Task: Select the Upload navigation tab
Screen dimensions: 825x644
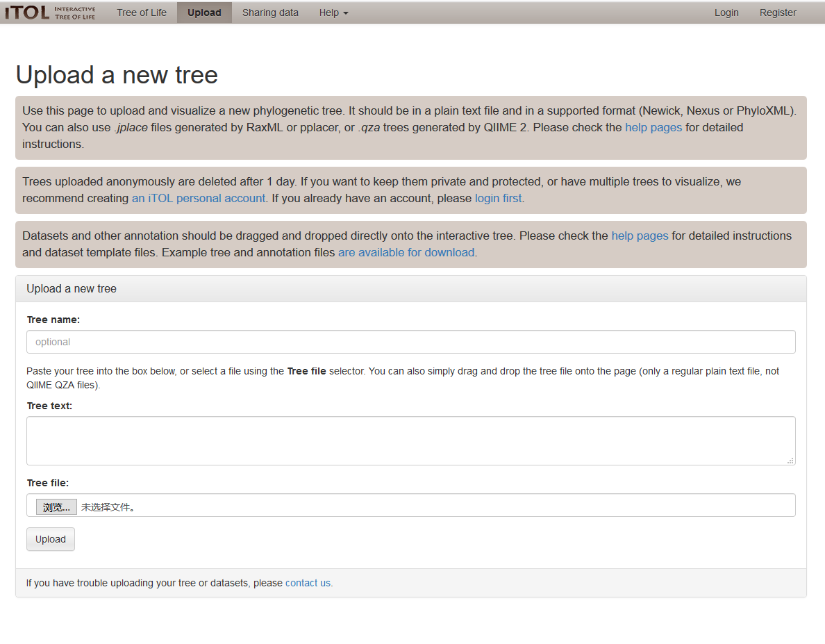Action: coord(204,13)
